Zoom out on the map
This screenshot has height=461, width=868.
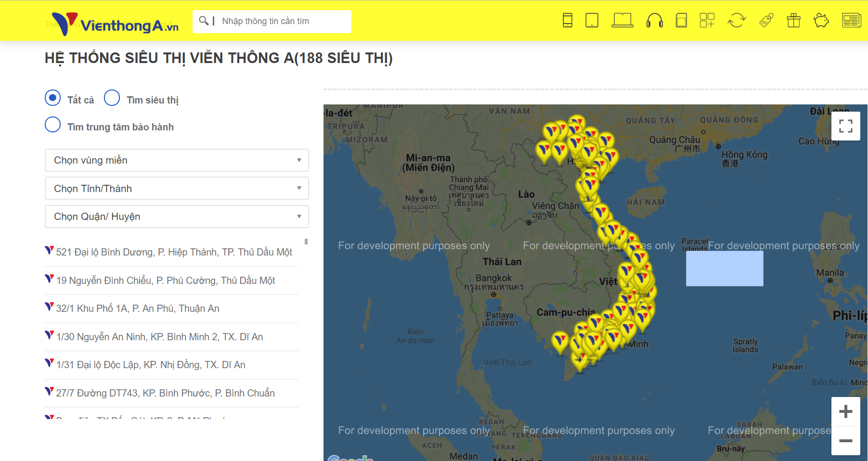[x=846, y=441]
